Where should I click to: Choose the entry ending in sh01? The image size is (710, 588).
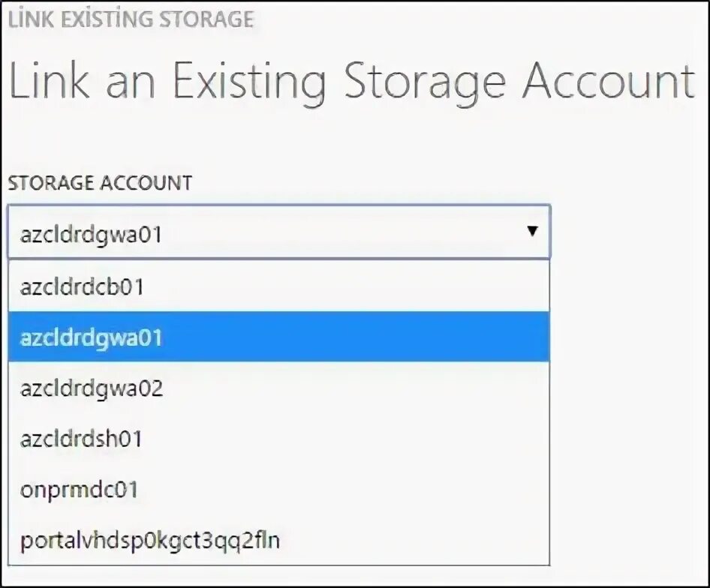81,439
